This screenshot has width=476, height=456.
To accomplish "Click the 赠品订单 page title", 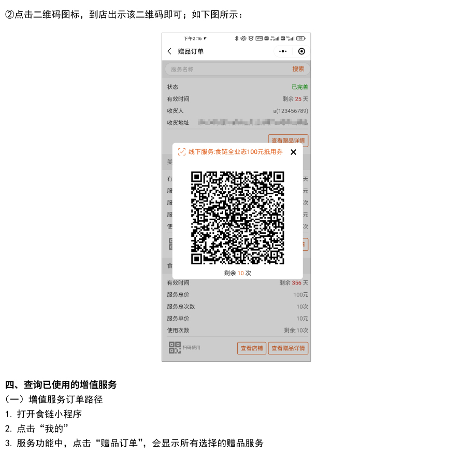I will (191, 51).
